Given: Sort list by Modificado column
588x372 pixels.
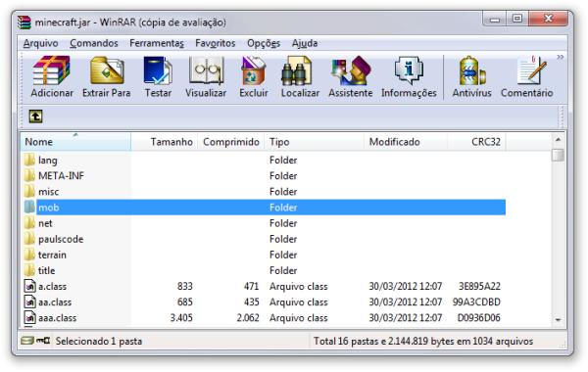Looking at the screenshot, I should [406, 142].
